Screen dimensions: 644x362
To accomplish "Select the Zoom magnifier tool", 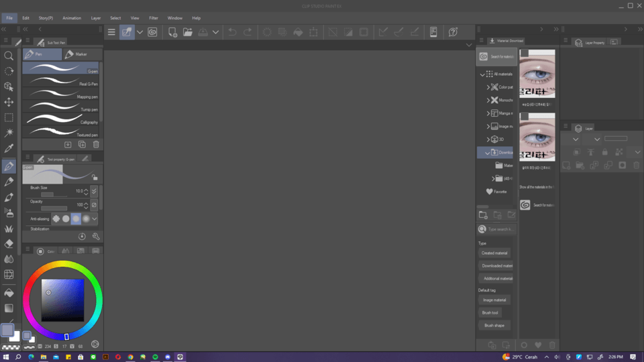I will (9, 56).
